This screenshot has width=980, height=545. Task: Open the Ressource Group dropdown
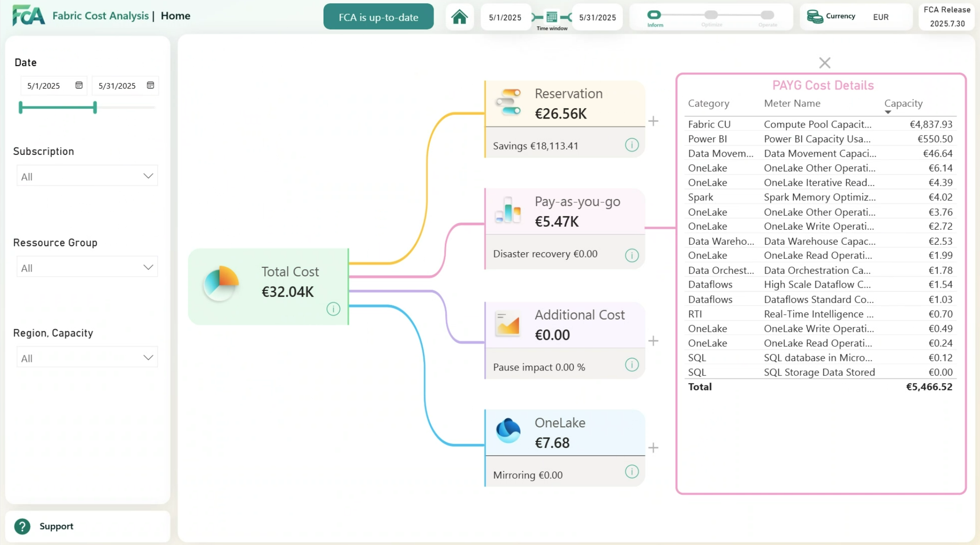pos(87,267)
